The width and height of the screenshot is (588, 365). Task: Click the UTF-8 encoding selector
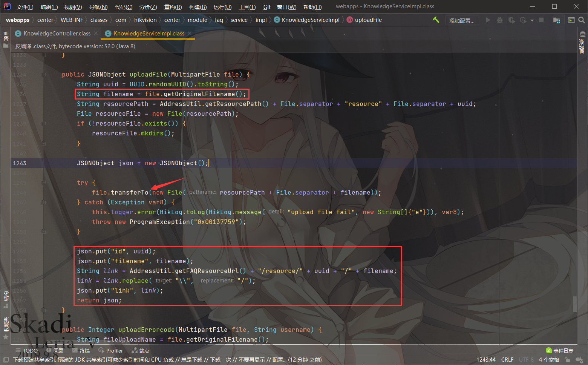(526, 360)
